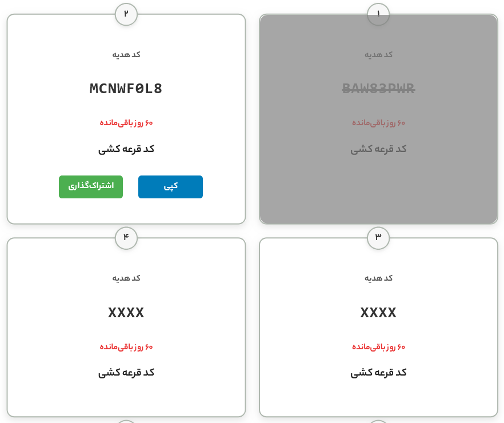Click the number ۳ circle badge
Viewport: 504px width, 423px height.
point(378,238)
